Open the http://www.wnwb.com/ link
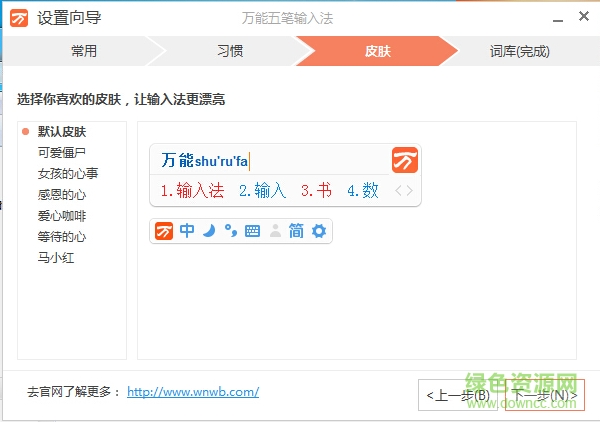 point(193,392)
